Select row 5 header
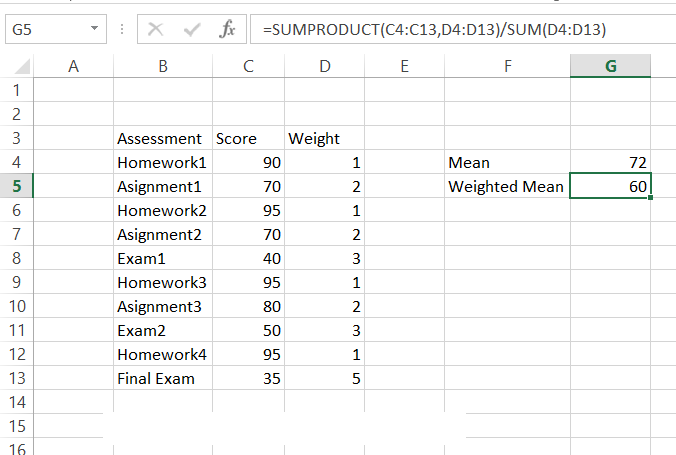Viewport: 676px width, 455px height. tap(16, 186)
